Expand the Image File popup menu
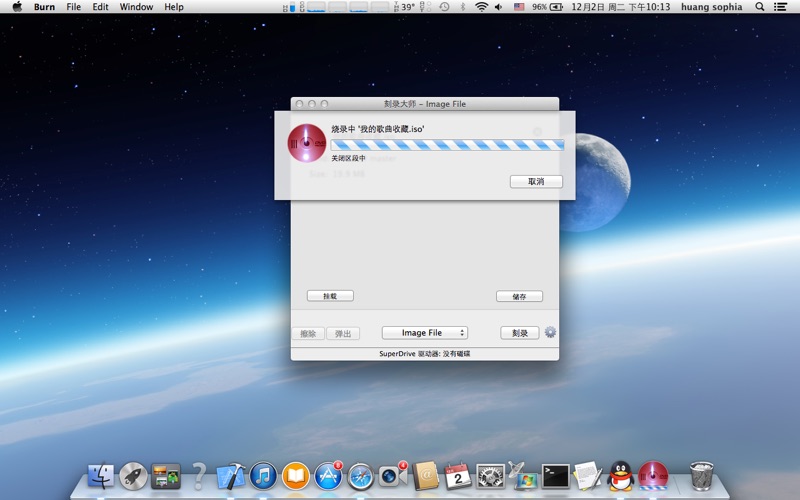This screenshot has height=500, width=800. [425, 333]
